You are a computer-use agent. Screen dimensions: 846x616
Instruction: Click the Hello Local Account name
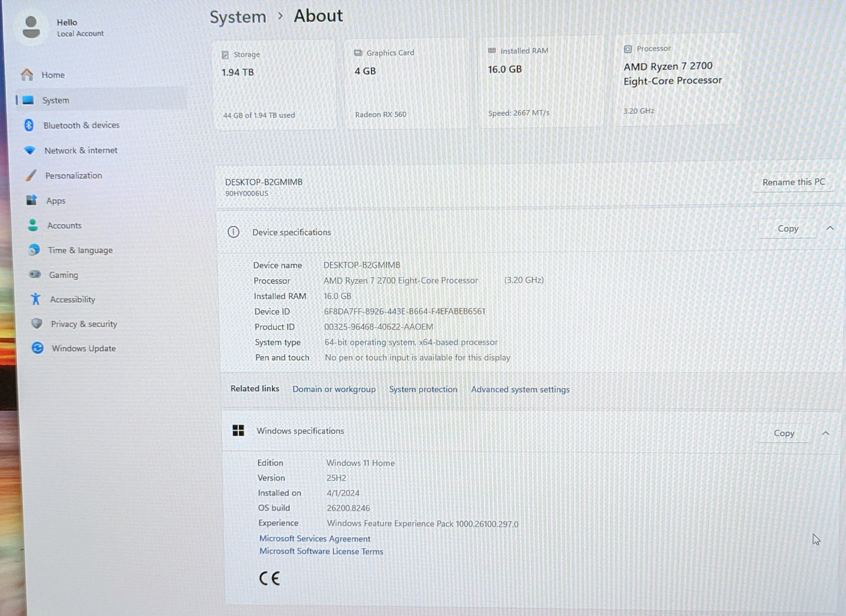pos(80,28)
